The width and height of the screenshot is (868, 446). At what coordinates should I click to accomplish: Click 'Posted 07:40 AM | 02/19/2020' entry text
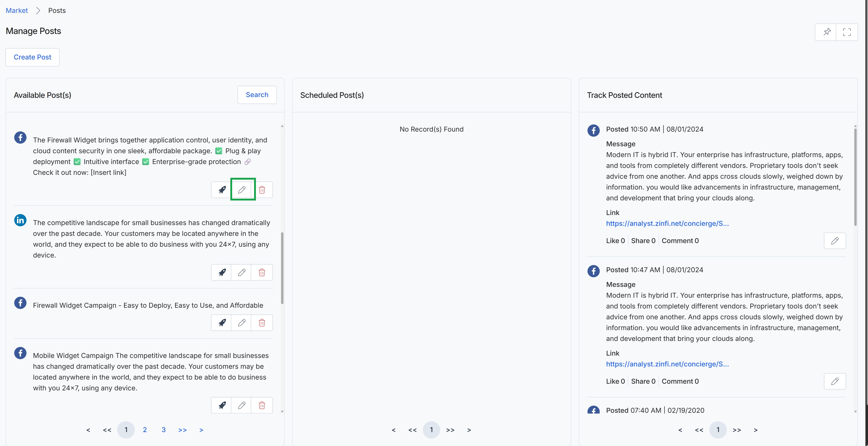[x=655, y=410]
